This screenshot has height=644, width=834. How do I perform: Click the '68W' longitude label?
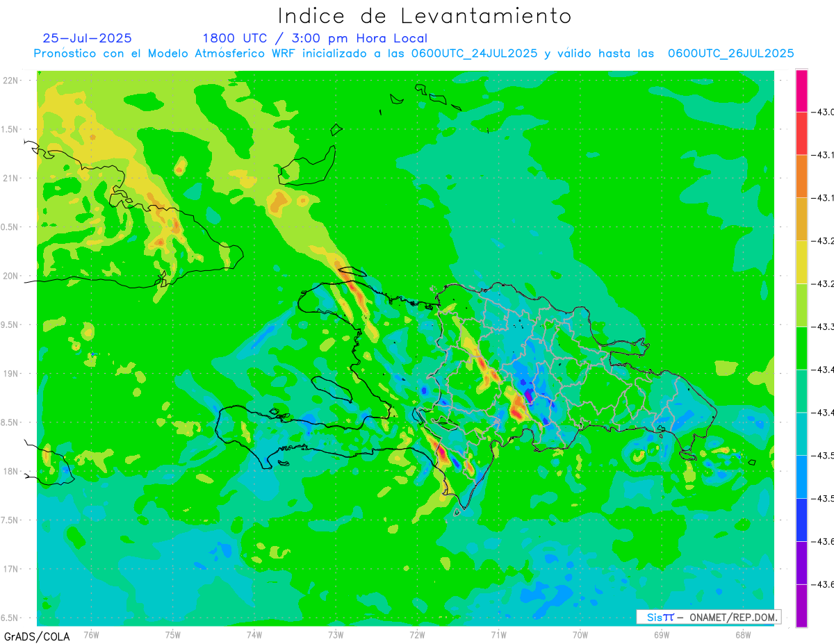point(743,634)
